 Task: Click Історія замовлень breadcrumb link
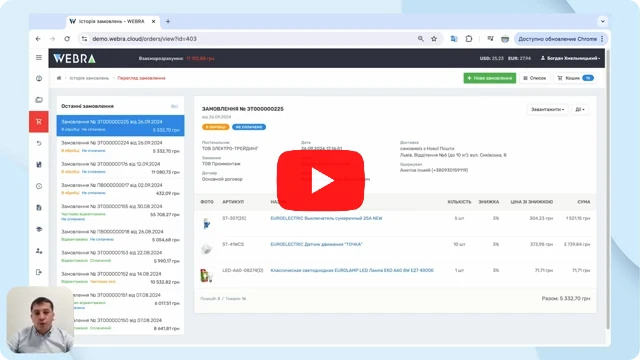tap(89, 78)
